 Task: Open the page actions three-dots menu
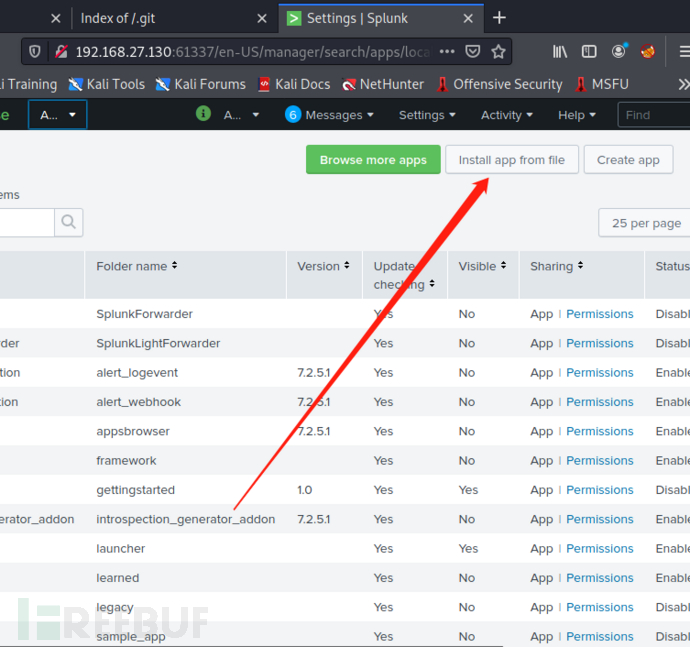pyautogui.click(x=447, y=51)
